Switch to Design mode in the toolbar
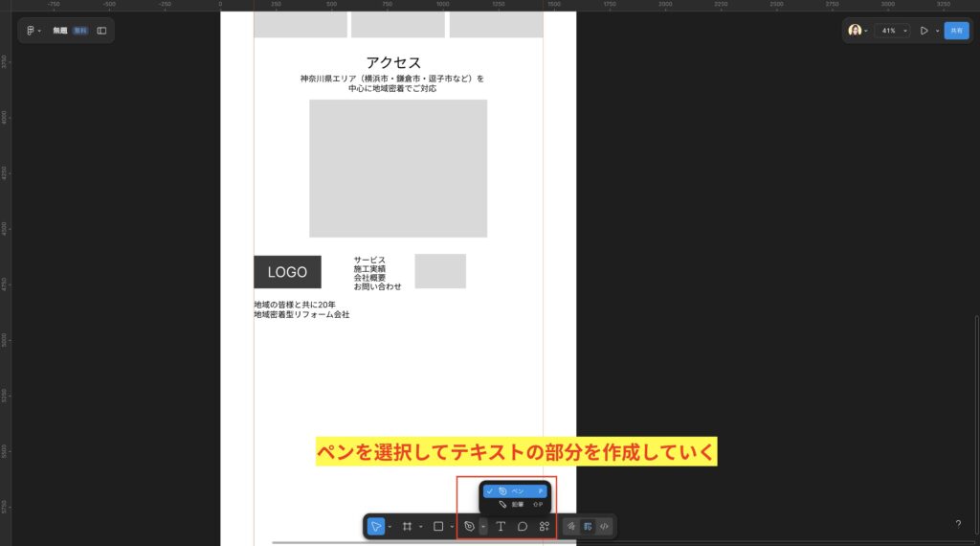The height and width of the screenshot is (546, 980). [588, 526]
